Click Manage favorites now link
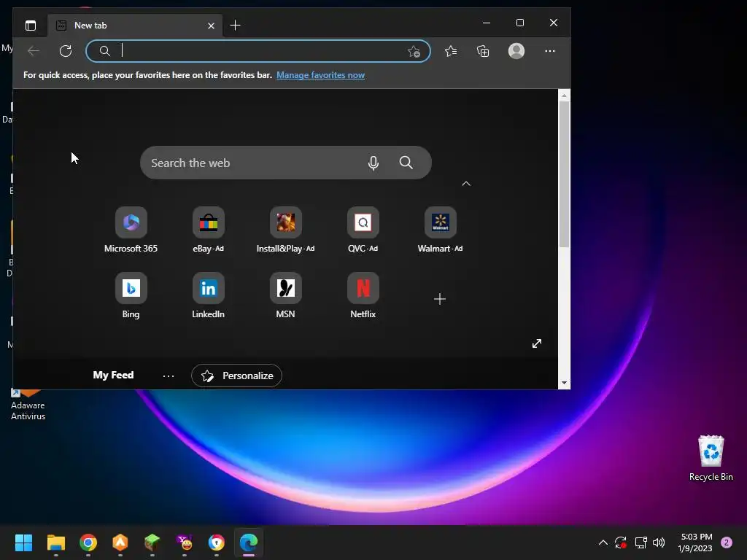 pos(321,75)
